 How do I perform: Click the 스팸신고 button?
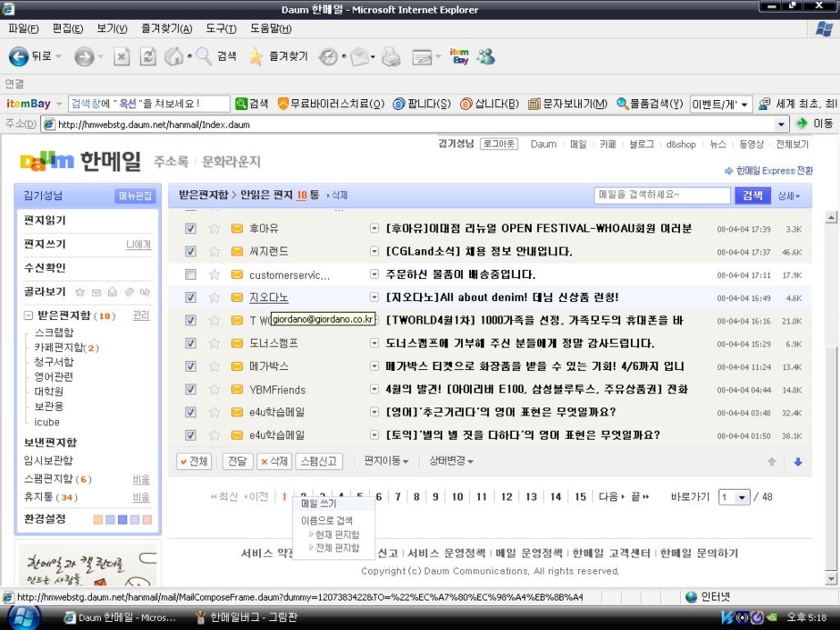[318, 461]
